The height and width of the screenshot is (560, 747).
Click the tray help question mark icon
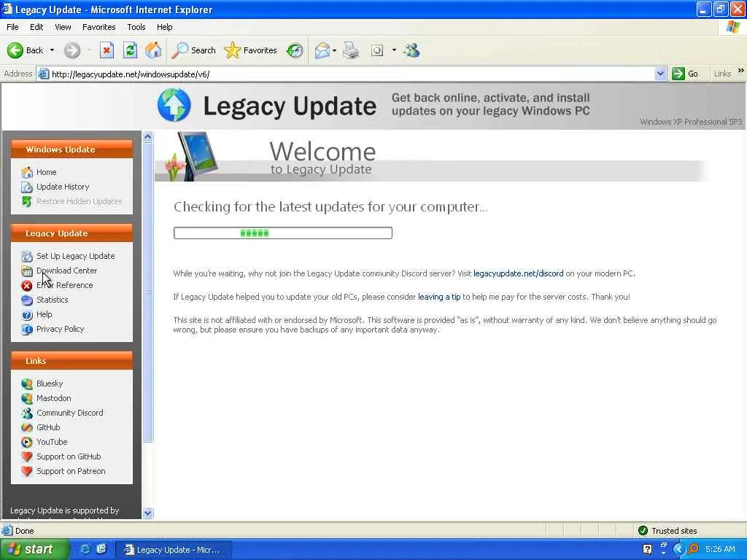click(x=647, y=549)
